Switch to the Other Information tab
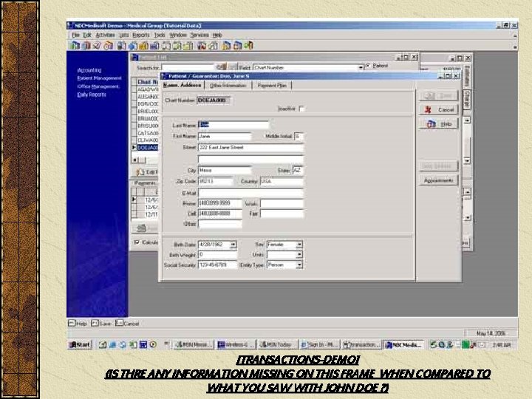Viewport: 532px width, 399px height. click(228, 86)
